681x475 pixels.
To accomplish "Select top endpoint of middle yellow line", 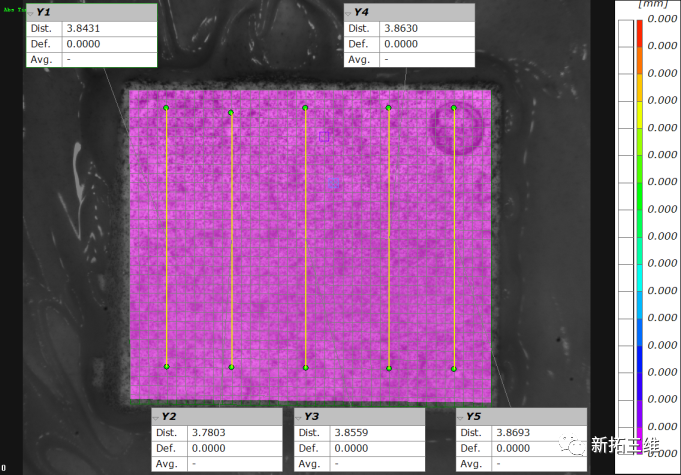I will (x=305, y=108).
